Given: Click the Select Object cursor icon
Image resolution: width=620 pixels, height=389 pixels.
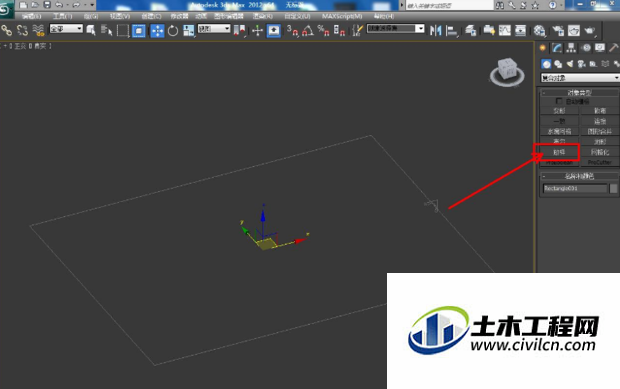Looking at the screenshot, I should pyautogui.click(x=91, y=30).
